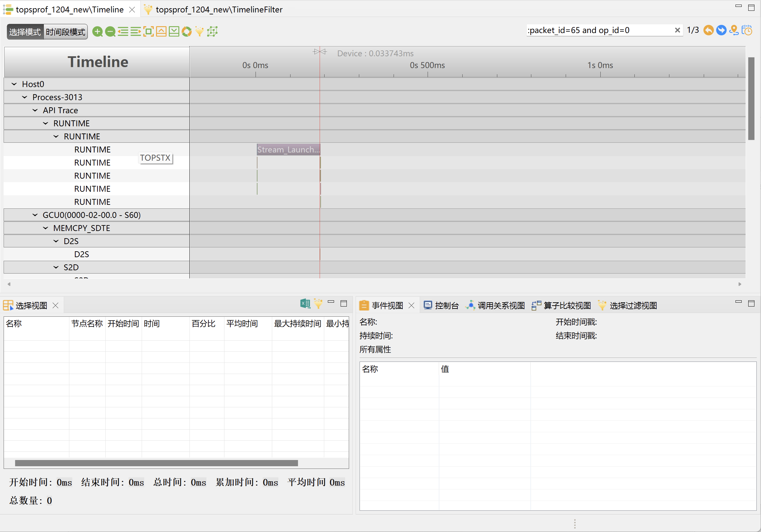Click the location route marker icon
761x532 pixels.
pos(734,30)
